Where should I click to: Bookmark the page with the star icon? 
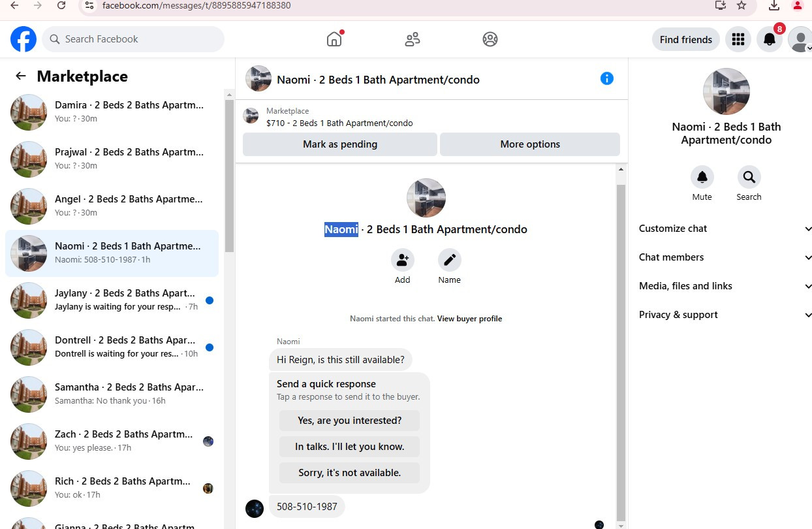click(x=742, y=5)
